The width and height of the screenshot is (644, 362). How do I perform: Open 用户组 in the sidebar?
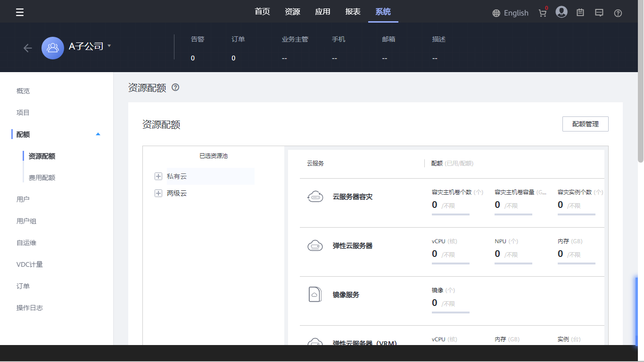coord(26,221)
